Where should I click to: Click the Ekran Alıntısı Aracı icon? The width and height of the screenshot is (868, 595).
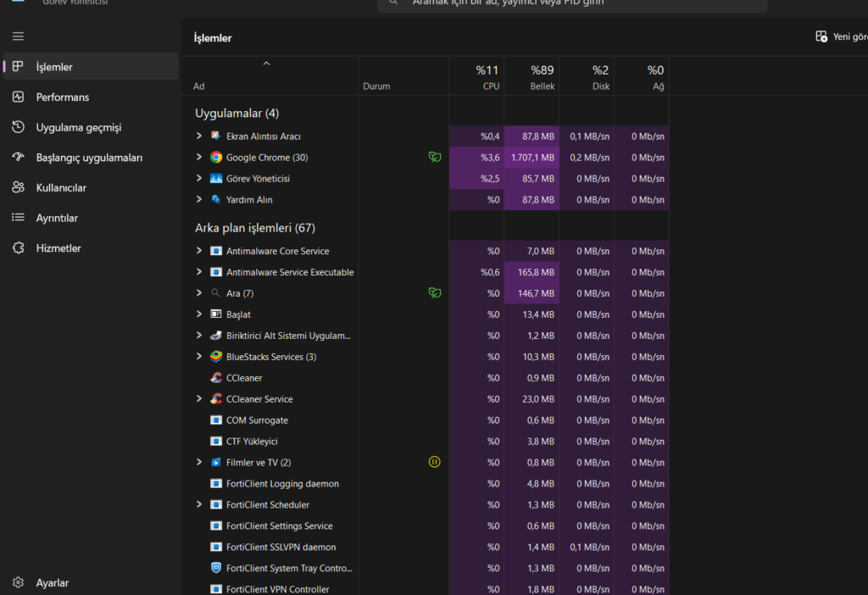(216, 136)
